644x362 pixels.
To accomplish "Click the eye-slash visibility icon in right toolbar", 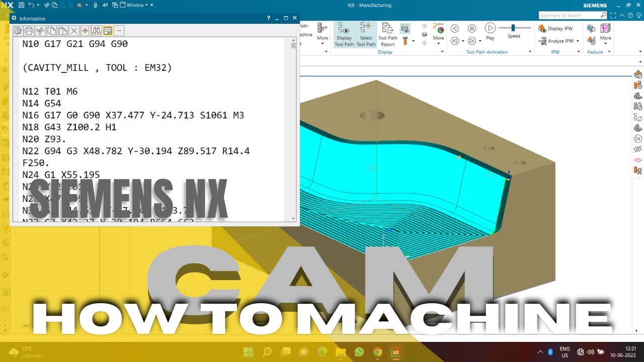I will (x=637, y=149).
